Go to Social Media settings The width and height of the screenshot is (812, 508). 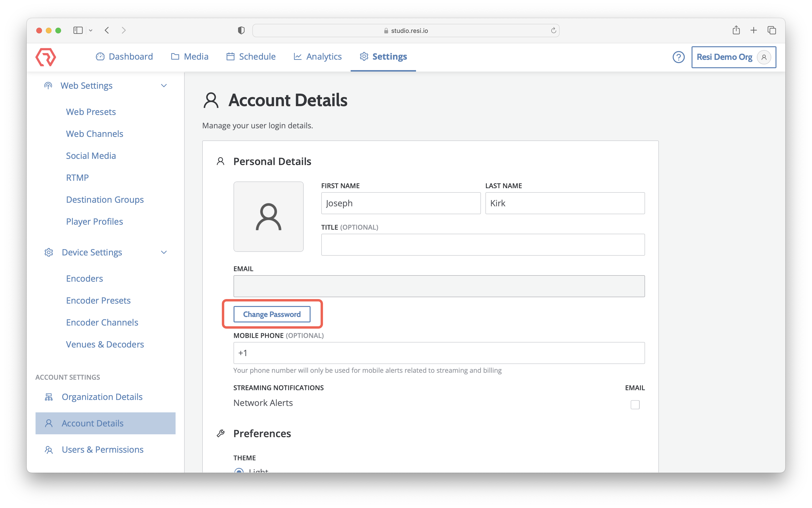pyautogui.click(x=91, y=156)
